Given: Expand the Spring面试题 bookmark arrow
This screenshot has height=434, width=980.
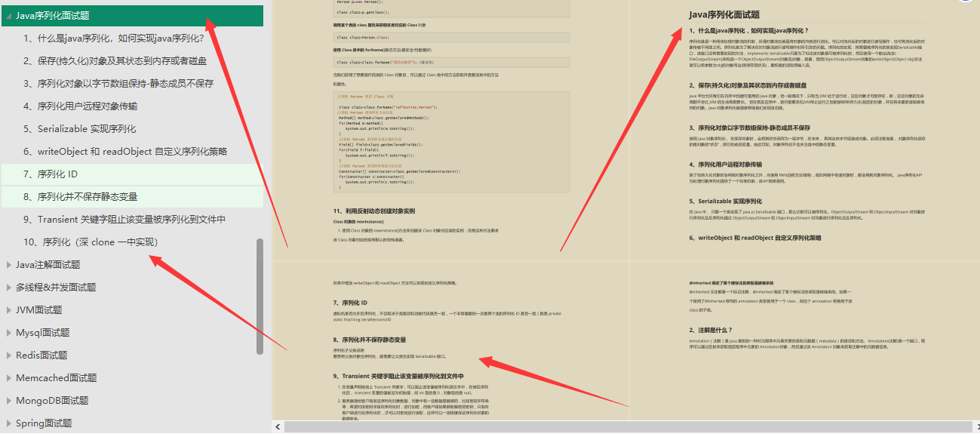Looking at the screenshot, I should tap(8, 423).
